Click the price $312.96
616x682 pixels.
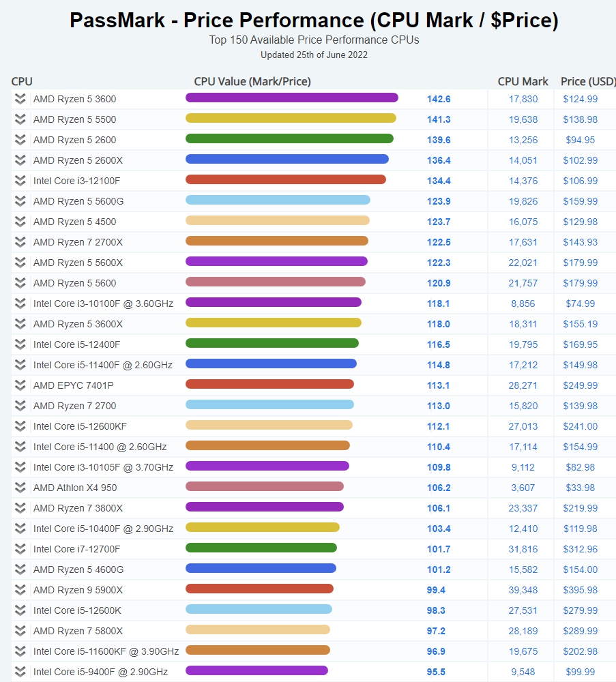point(581,549)
